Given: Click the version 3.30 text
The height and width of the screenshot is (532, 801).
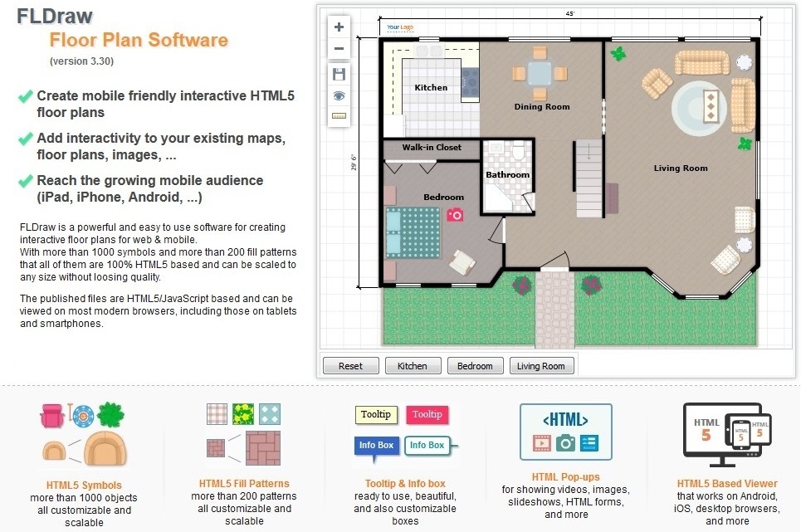Looking at the screenshot, I should pyautogui.click(x=81, y=61).
